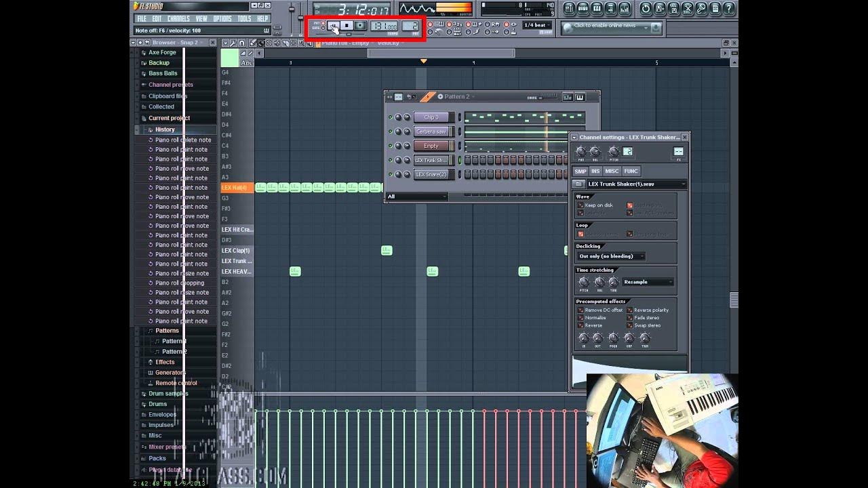Viewport: 868px width, 488px height.
Task: Toggle the Remove DC offset checkbox
Action: click(580, 310)
